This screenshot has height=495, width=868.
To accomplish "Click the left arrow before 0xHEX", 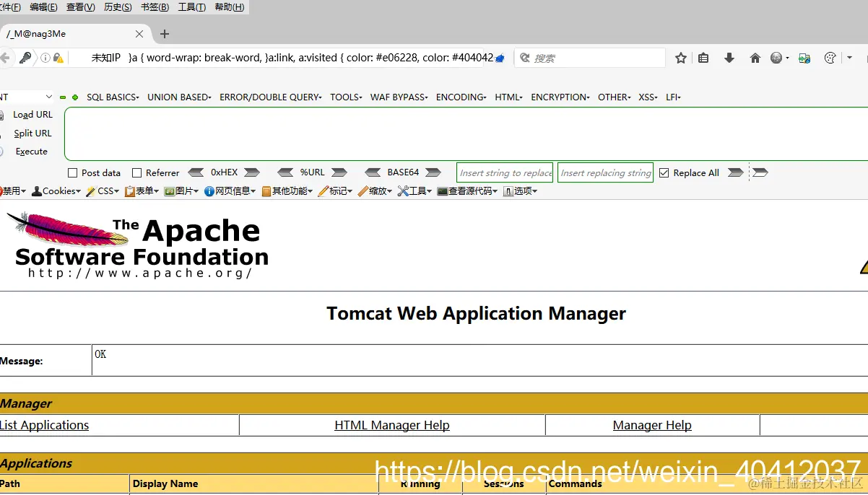I will pyautogui.click(x=196, y=172).
